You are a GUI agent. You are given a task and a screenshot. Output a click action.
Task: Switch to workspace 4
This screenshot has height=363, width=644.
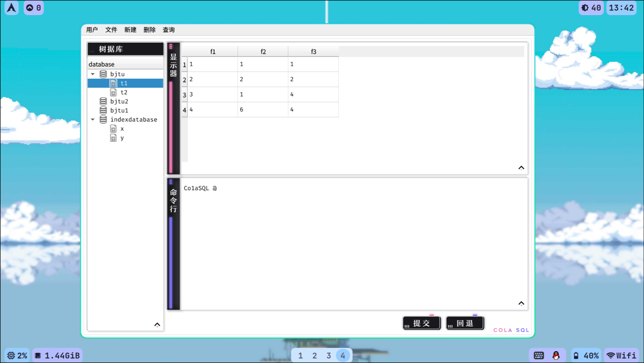coord(343,355)
